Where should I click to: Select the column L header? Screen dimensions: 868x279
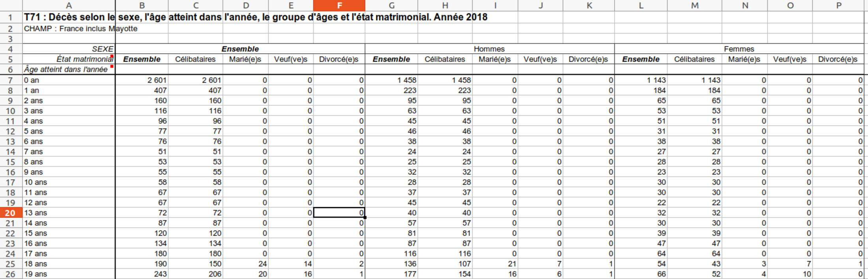tap(641, 6)
